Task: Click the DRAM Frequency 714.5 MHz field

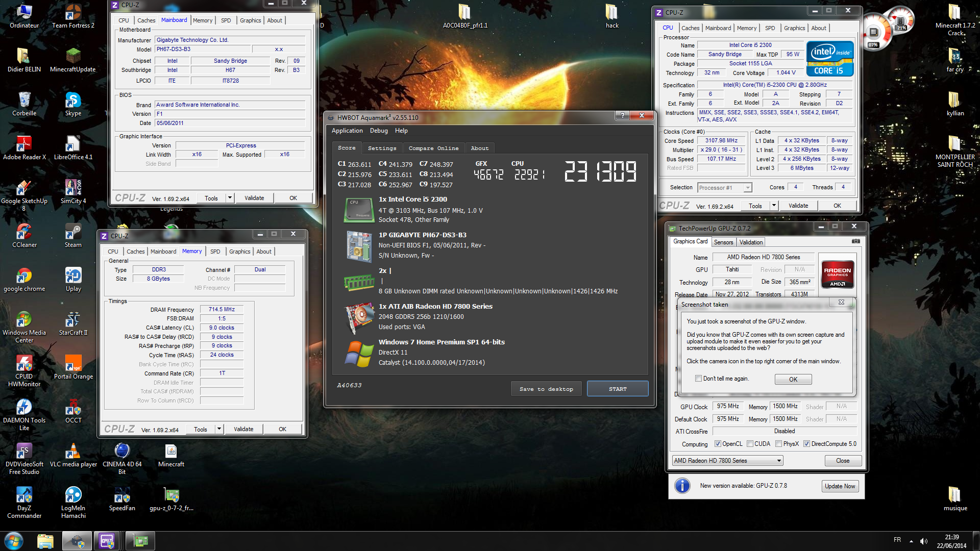Action: tap(222, 309)
